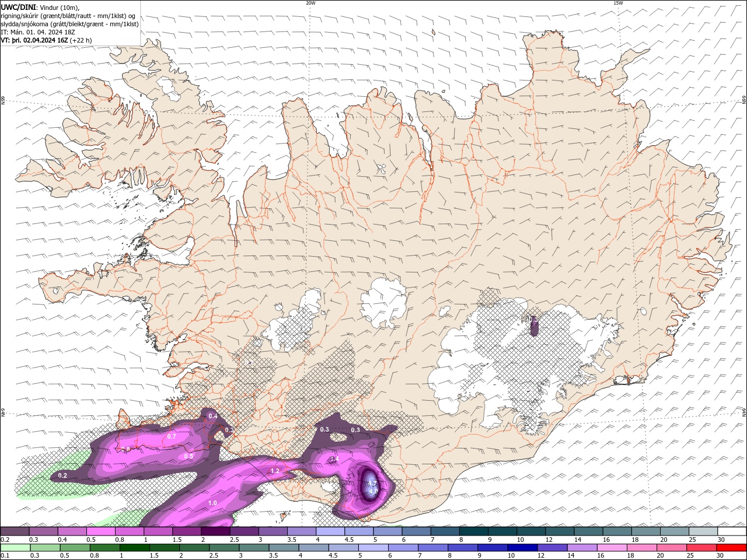Click the 20W longitude label at top
Image resolution: width=747 pixels, height=560 pixels.
[x=310, y=3]
